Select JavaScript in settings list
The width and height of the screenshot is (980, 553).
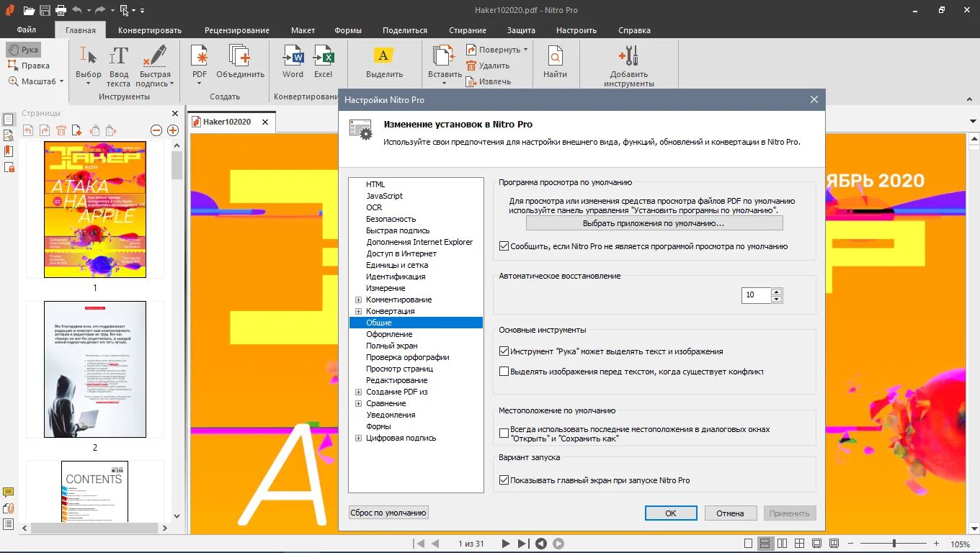[x=384, y=196]
